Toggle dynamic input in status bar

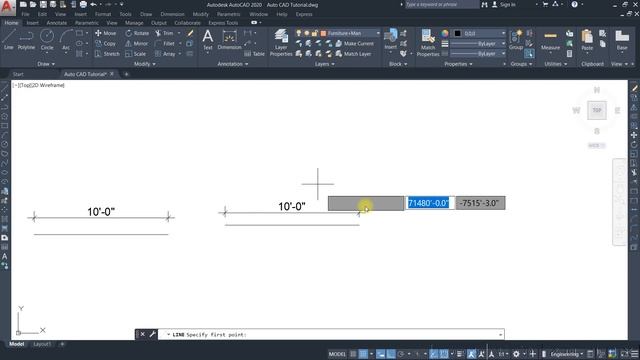click(380, 354)
